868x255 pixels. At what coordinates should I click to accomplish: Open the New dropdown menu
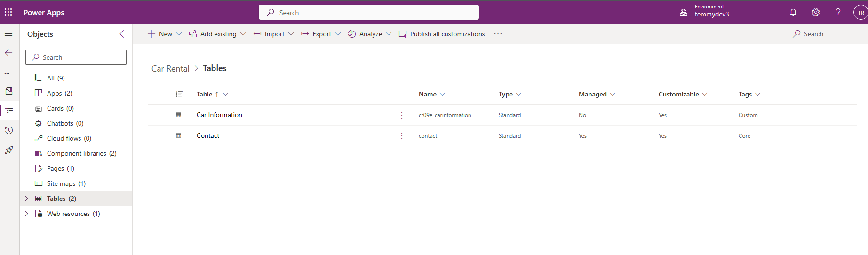click(165, 34)
